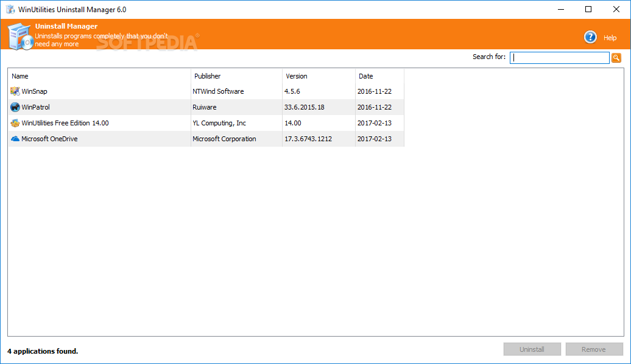This screenshot has width=631, height=364.
Task: Sort list by Date column header
Action: [x=366, y=76]
